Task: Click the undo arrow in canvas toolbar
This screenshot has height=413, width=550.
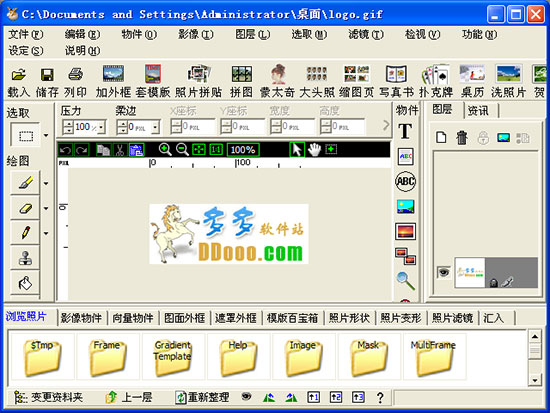Action: click(65, 150)
